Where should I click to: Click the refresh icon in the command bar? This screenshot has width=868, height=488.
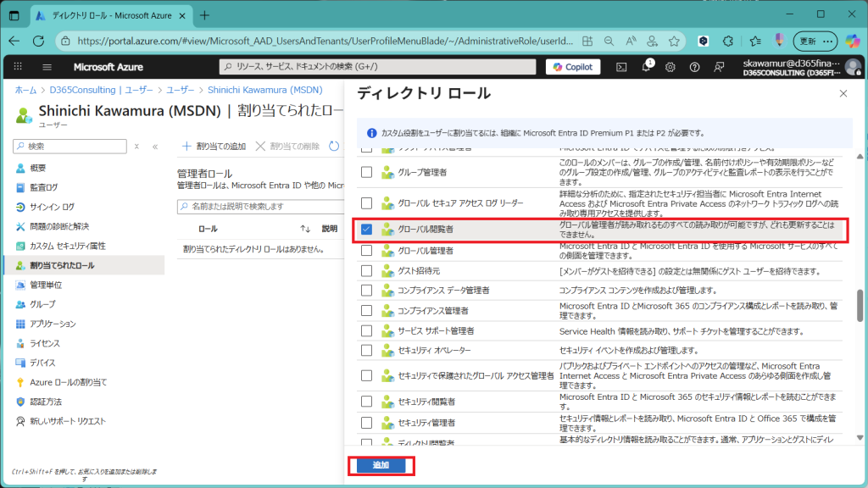click(x=334, y=147)
